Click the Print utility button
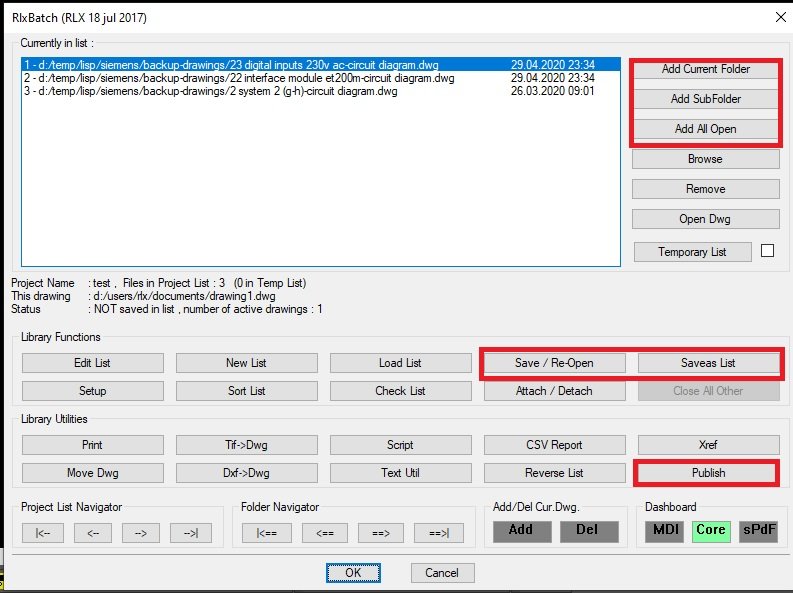 tap(93, 445)
